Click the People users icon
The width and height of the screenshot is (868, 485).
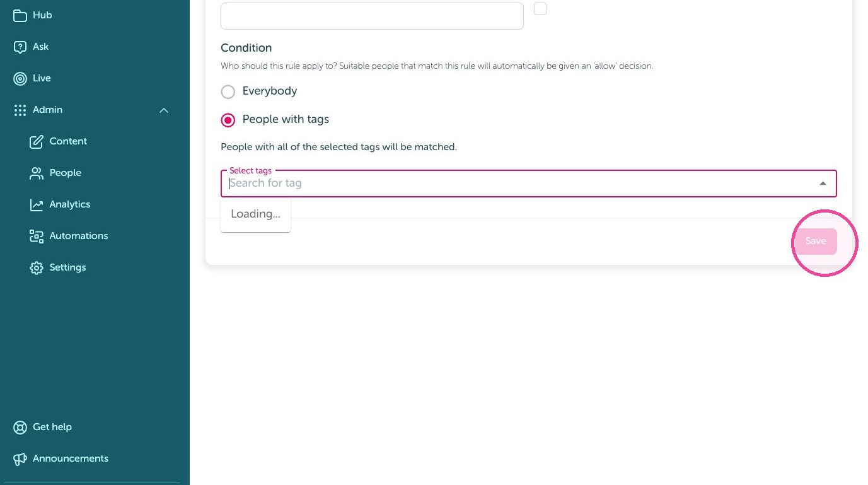[37, 173]
